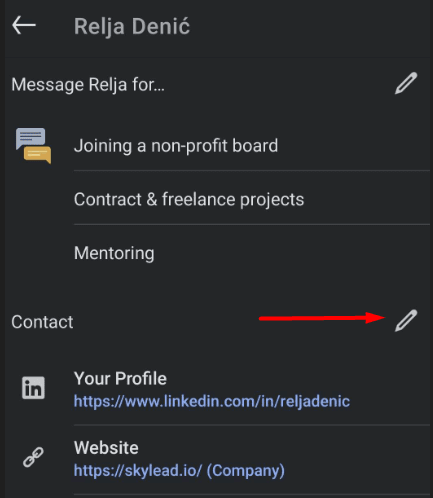Edit the 'Message Relja for…' section

click(406, 83)
